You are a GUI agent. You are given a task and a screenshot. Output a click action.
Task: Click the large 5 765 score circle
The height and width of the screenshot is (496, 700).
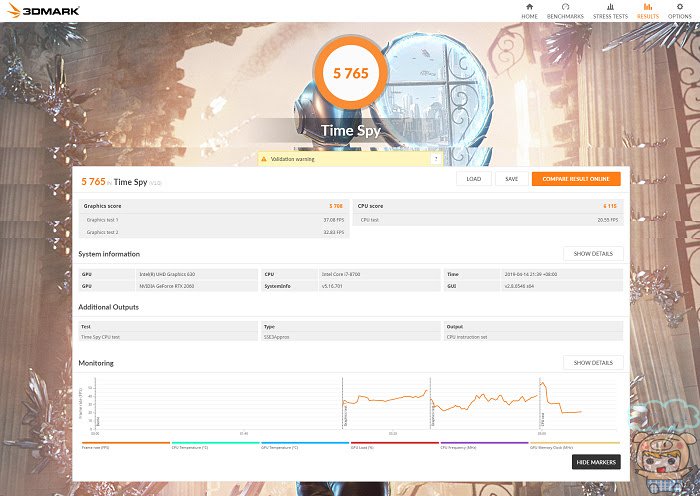tap(351, 73)
